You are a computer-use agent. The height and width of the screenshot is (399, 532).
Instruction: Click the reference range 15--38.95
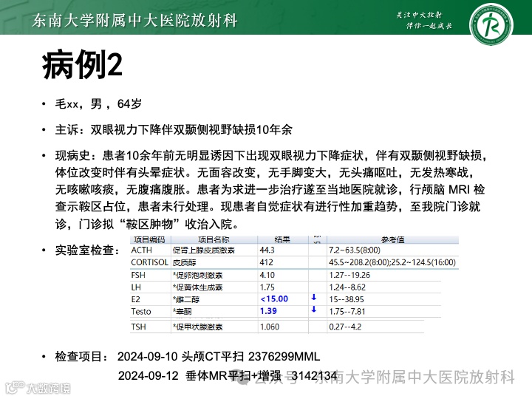[347, 299]
